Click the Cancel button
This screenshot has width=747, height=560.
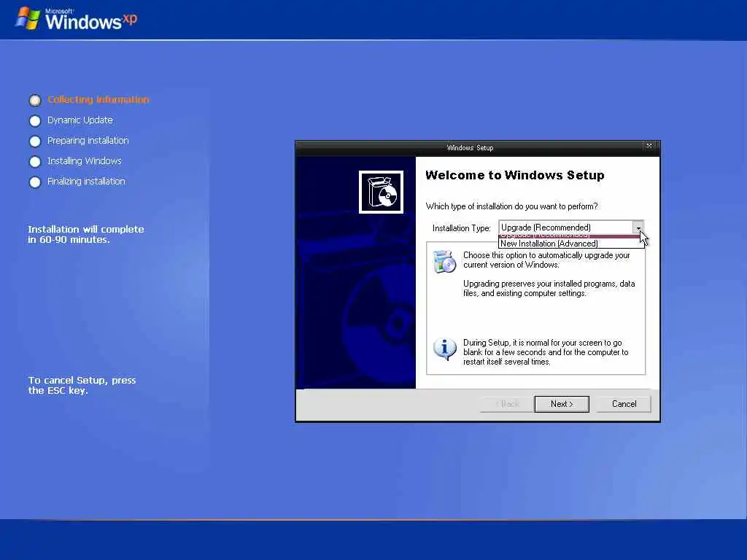coord(624,404)
